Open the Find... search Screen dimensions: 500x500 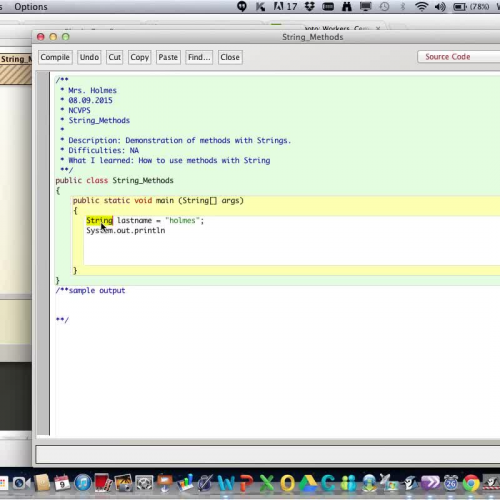[x=199, y=57]
